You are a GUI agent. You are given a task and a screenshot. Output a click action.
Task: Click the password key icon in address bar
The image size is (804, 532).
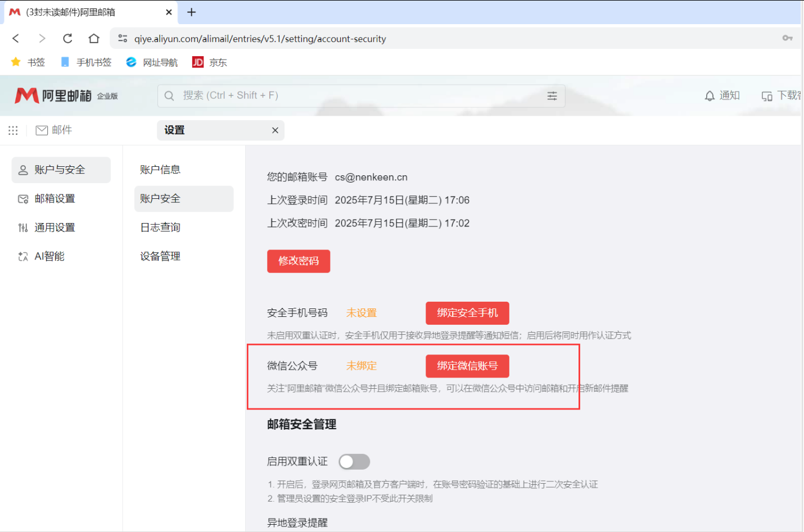(x=787, y=38)
